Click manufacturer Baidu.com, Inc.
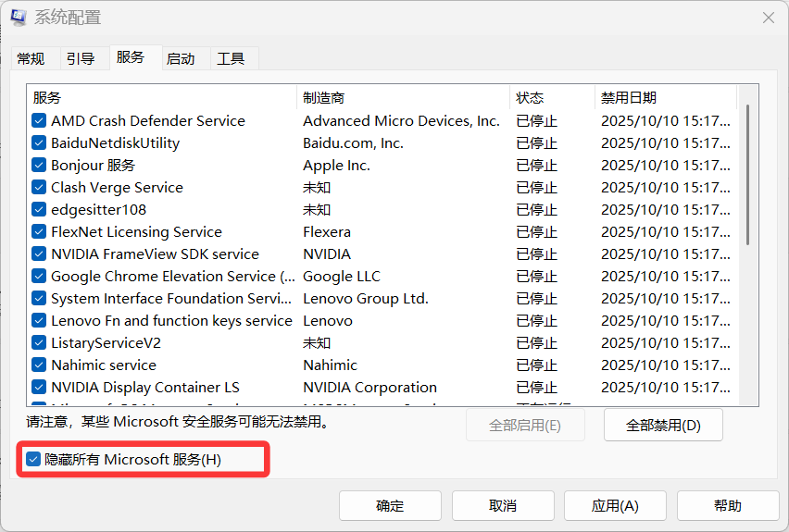The width and height of the screenshot is (789, 532). click(353, 143)
